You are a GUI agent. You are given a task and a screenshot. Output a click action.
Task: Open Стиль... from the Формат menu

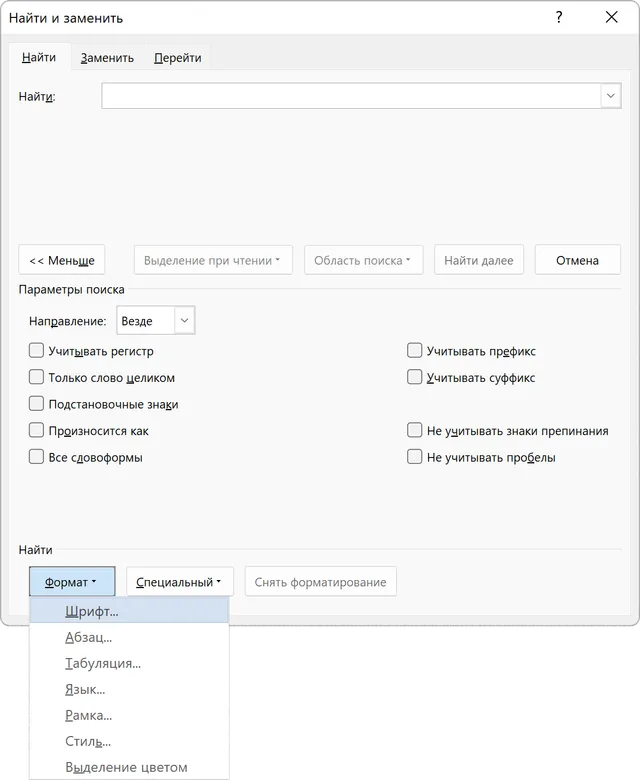pyautogui.click(x=129, y=741)
